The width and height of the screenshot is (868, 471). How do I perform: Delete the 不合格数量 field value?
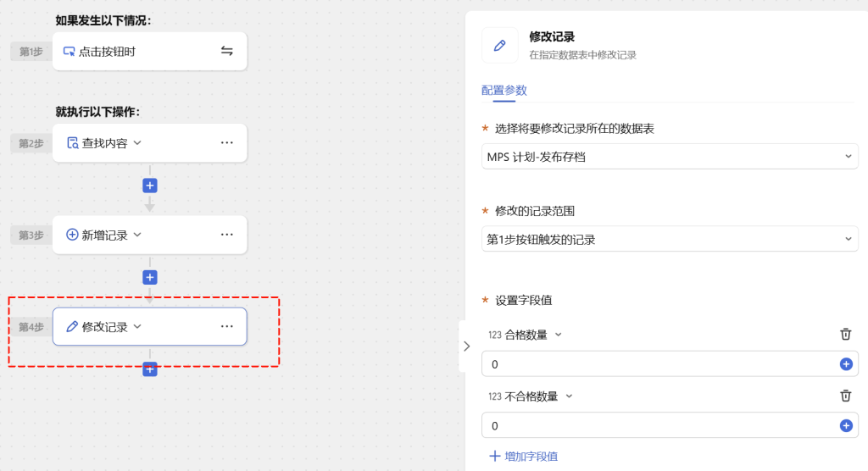845,396
